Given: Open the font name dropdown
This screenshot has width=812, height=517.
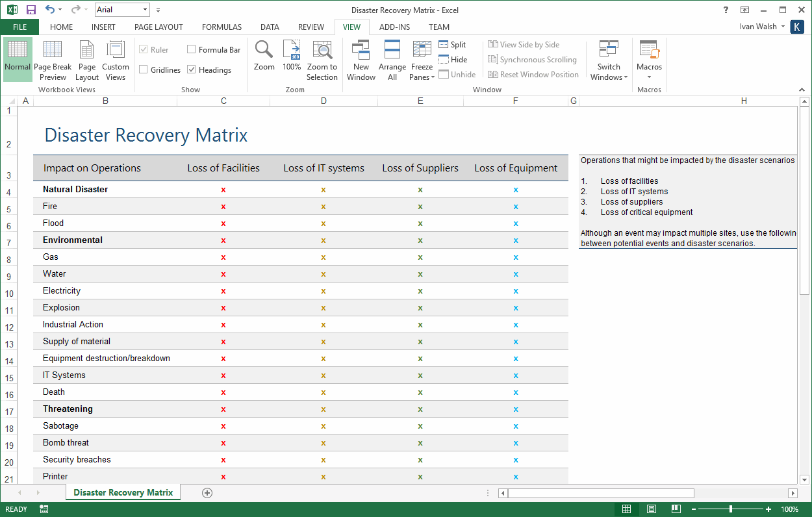Looking at the screenshot, I should coord(145,10).
